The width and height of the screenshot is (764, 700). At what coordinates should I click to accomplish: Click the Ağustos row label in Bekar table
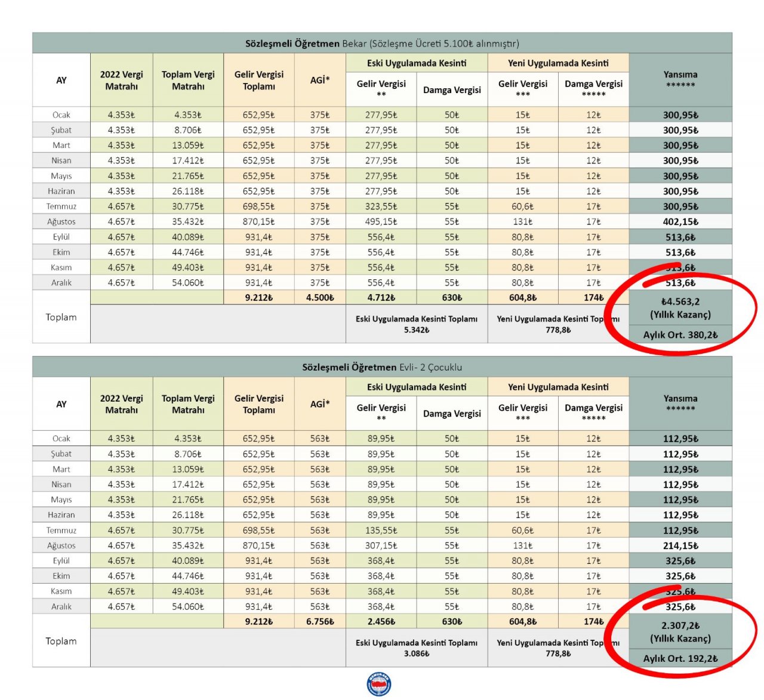click(x=61, y=221)
